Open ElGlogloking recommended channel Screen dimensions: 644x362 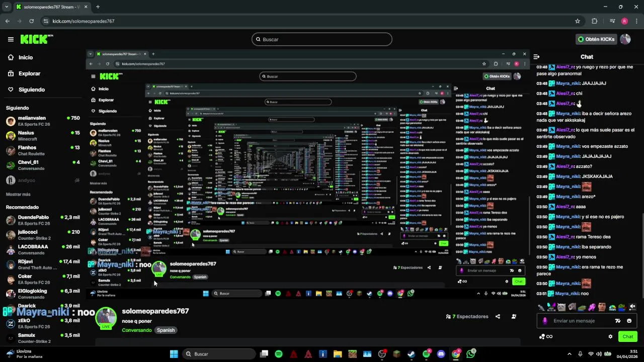pos(43,293)
